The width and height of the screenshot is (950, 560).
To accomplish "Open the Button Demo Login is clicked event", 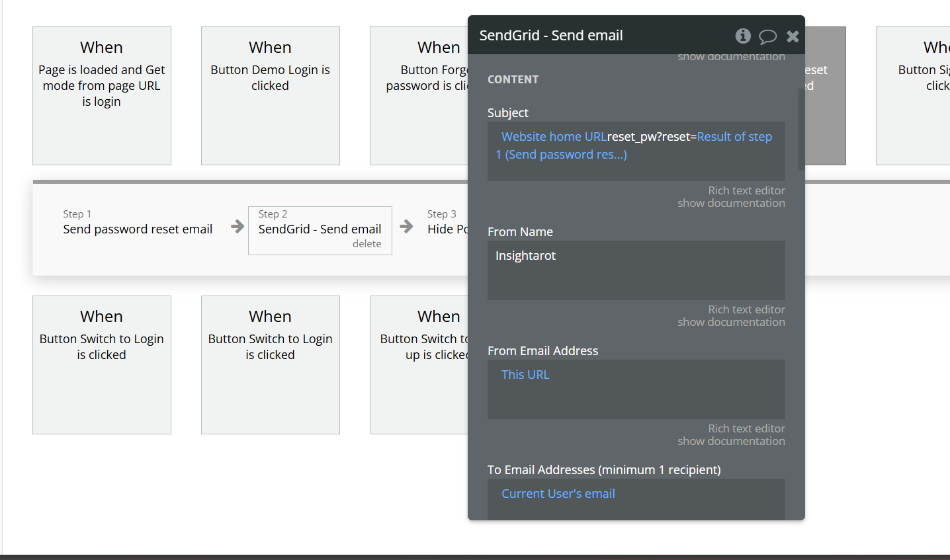I will [x=270, y=96].
